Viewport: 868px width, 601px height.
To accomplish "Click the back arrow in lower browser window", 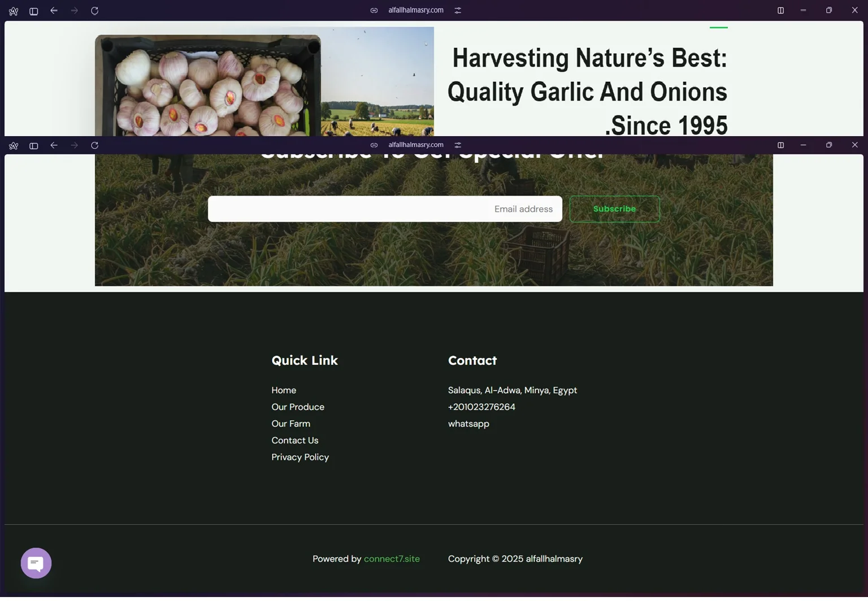I will (x=54, y=145).
